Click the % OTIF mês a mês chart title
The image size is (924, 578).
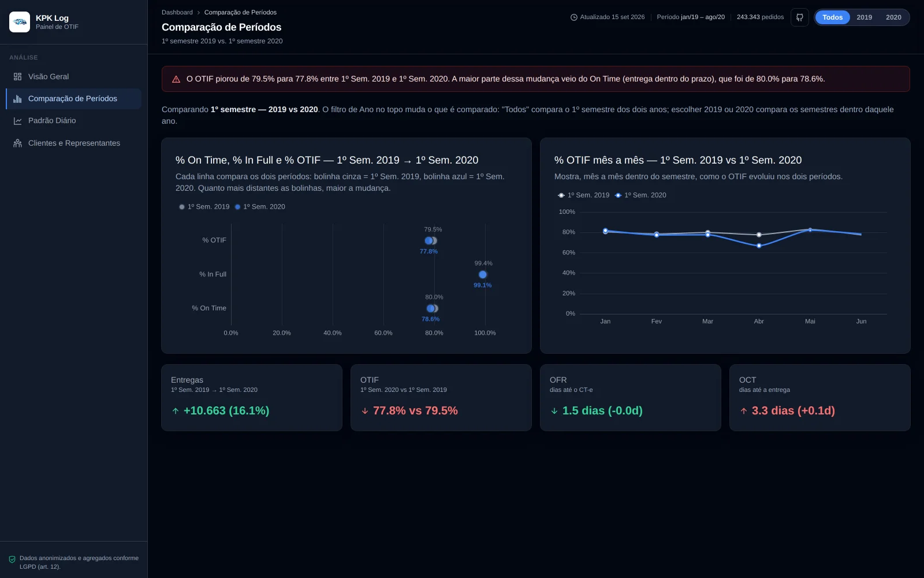[678, 160]
